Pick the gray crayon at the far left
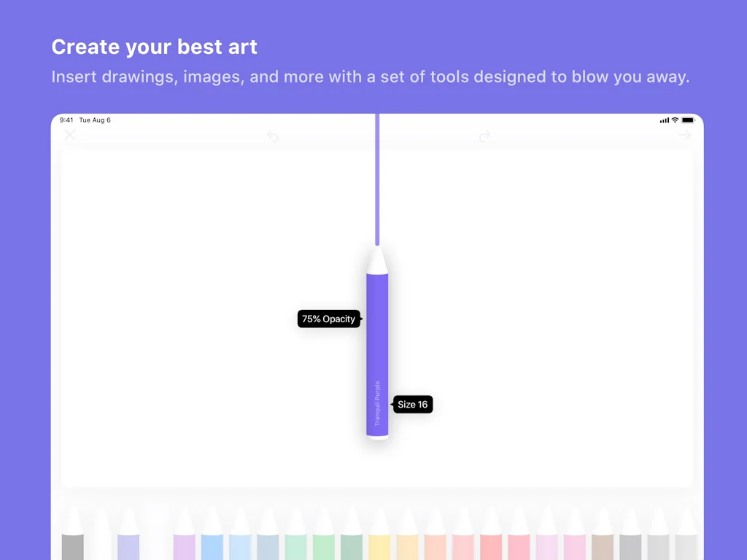The image size is (747, 560). coord(72,540)
